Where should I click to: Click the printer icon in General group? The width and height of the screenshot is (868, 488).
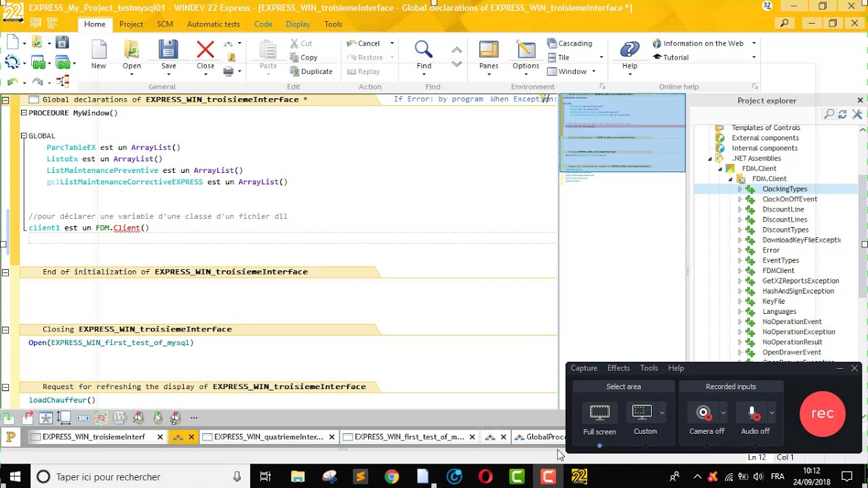coord(229,71)
